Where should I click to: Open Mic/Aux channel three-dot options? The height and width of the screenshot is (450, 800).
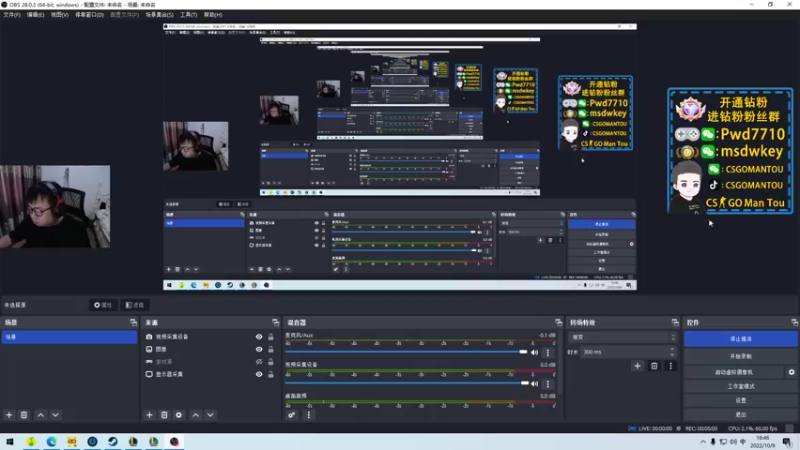pyautogui.click(x=548, y=352)
